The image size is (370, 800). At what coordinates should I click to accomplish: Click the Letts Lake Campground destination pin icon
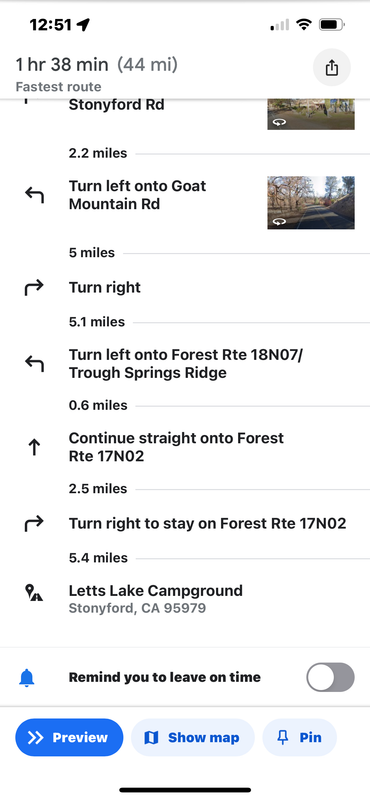[x=34, y=593]
